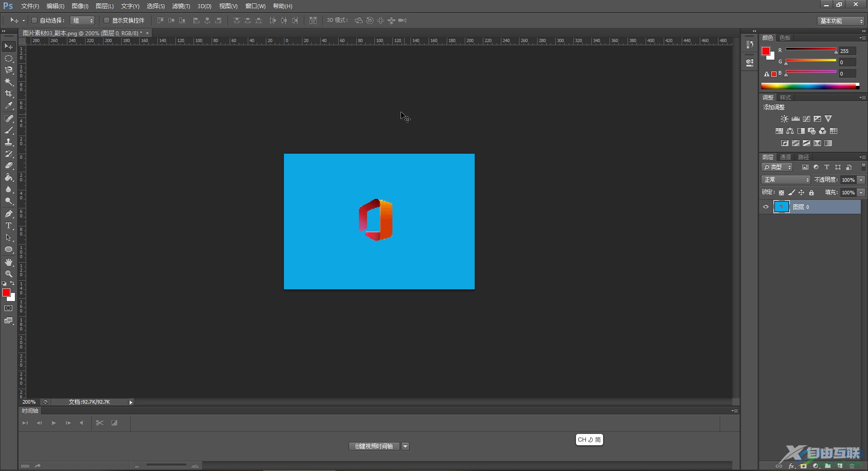Open the 组 auto-select dropdown
The width and height of the screenshot is (868, 471).
82,20
